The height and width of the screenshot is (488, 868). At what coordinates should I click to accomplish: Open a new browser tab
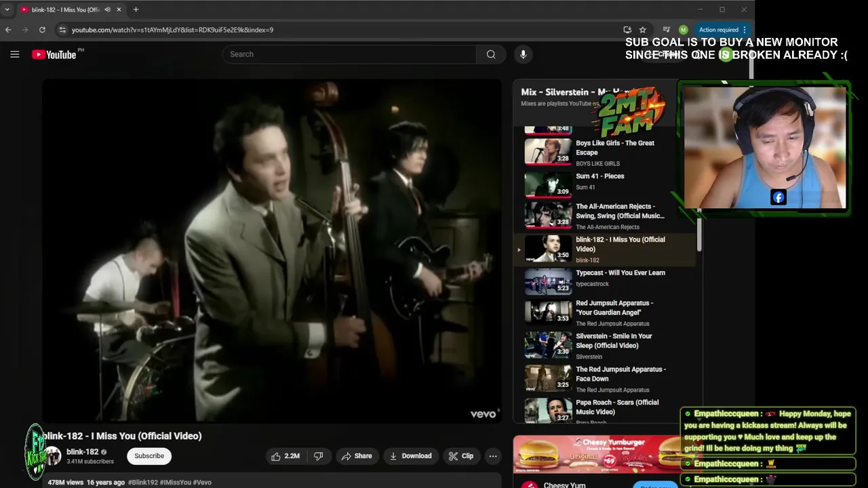(x=136, y=9)
